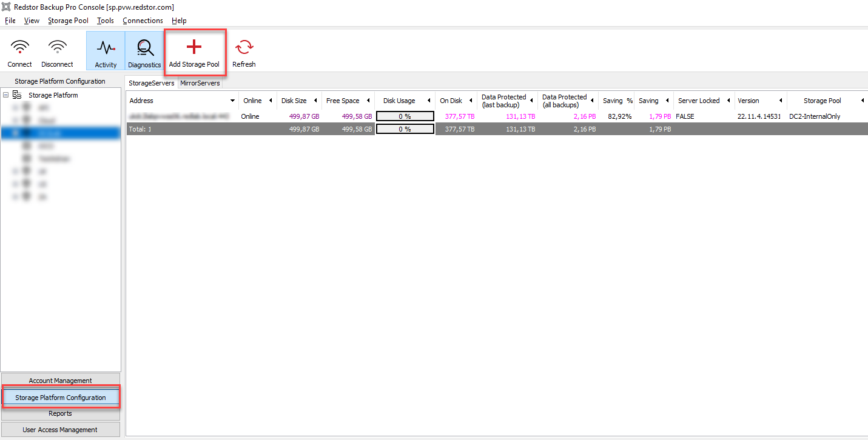
Task: Open the Address column filter arrow
Action: 233,101
